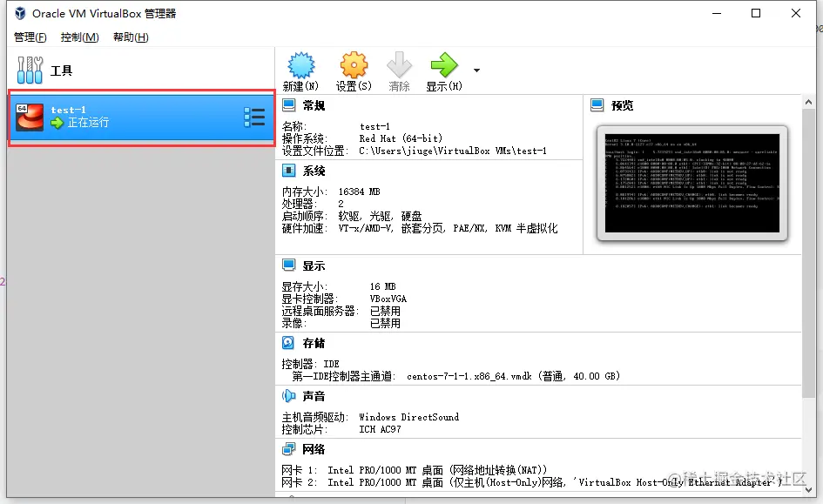Screen dimensions: 823x504
Task: Select the test-1 virtual machine entry
Action: (142, 118)
